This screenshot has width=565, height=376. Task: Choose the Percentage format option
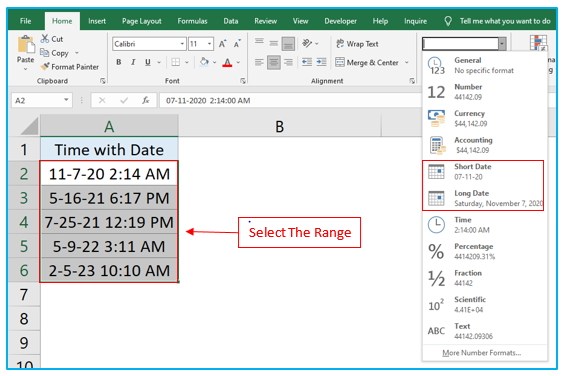[x=485, y=251]
